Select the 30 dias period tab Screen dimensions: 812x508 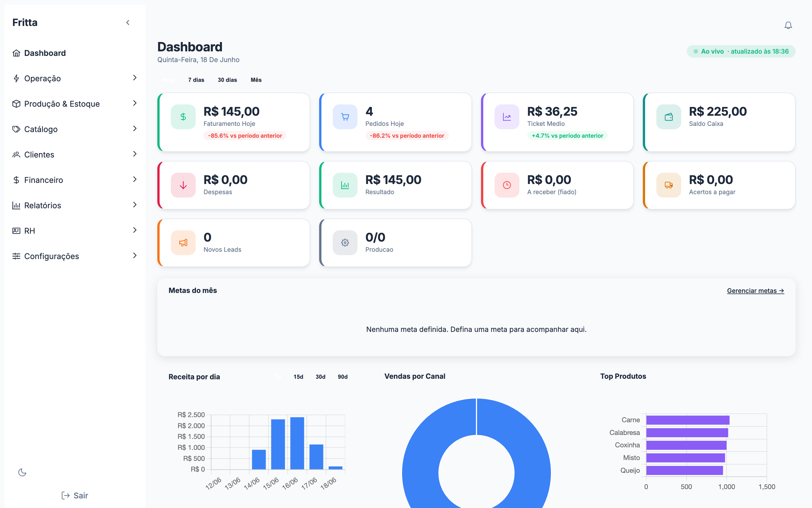[227, 80]
